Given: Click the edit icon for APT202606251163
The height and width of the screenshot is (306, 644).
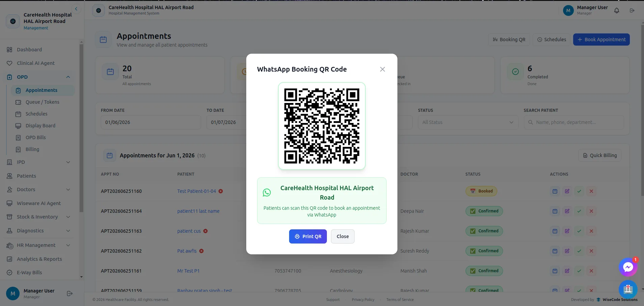Looking at the screenshot, I should 567,231.
